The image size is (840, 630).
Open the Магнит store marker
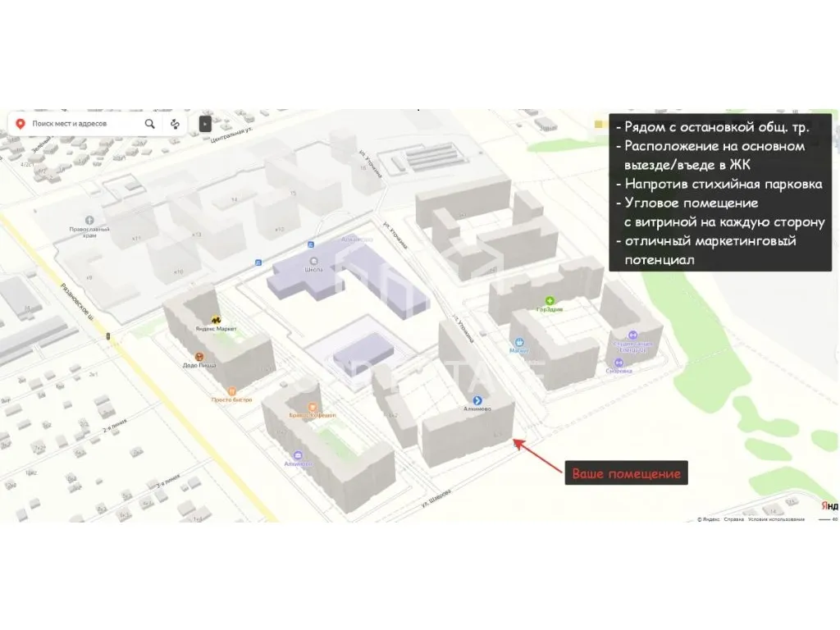(518, 342)
